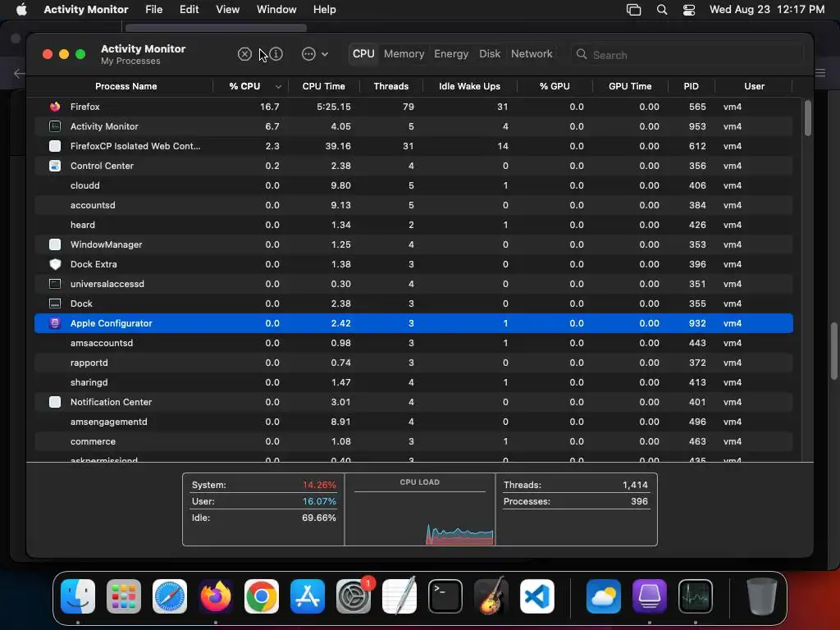The height and width of the screenshot is (630, 840).
Task: Open TextEdit from the Dock
Action: pyautogui.click(x=399, y=596)
